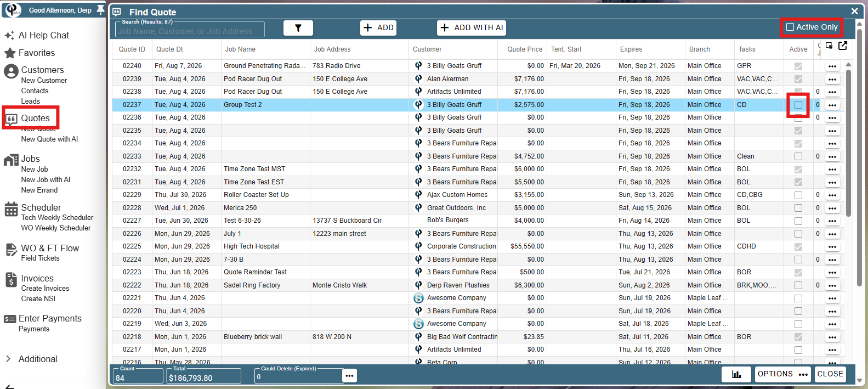Click the scroll-up arrow of the grid scrollbar
Viewport: 868px width, 389px height.
tap(849, 65)
